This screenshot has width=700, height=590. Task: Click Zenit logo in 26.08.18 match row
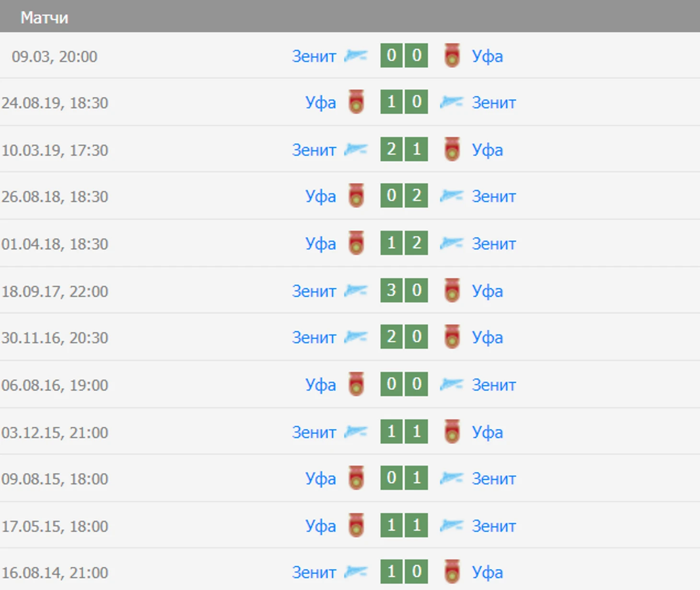(452, 196)
